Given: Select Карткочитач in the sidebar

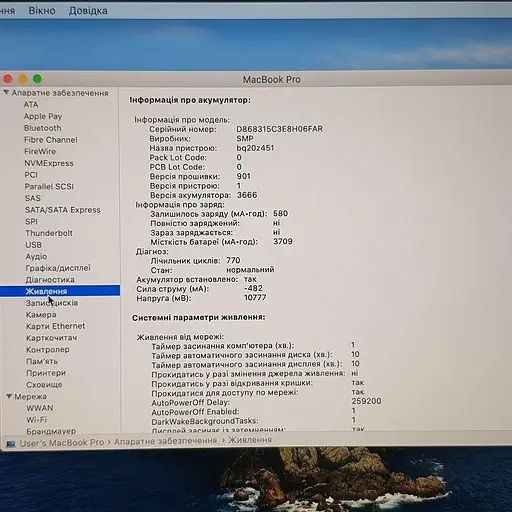Looking at the screenshot, I should click(52, 338).
